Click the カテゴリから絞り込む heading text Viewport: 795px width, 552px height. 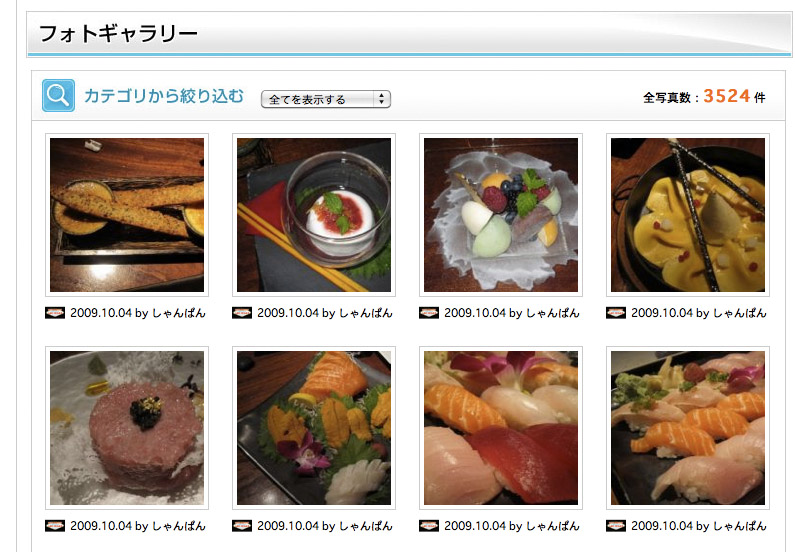click(164, 96)
